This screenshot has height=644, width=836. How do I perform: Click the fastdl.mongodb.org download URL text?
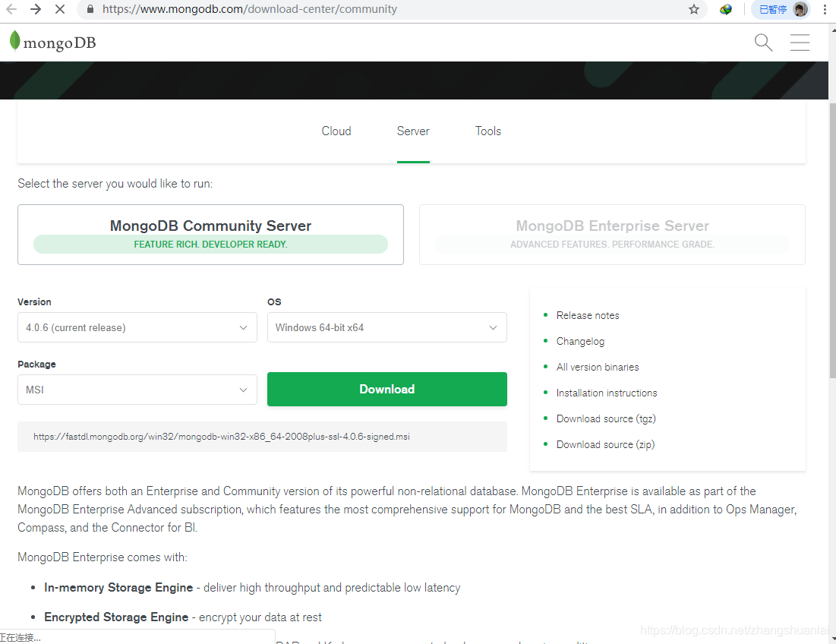222,437
